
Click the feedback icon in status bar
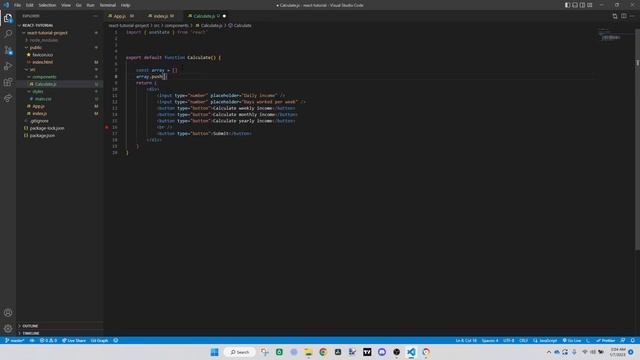coord(623,340)
